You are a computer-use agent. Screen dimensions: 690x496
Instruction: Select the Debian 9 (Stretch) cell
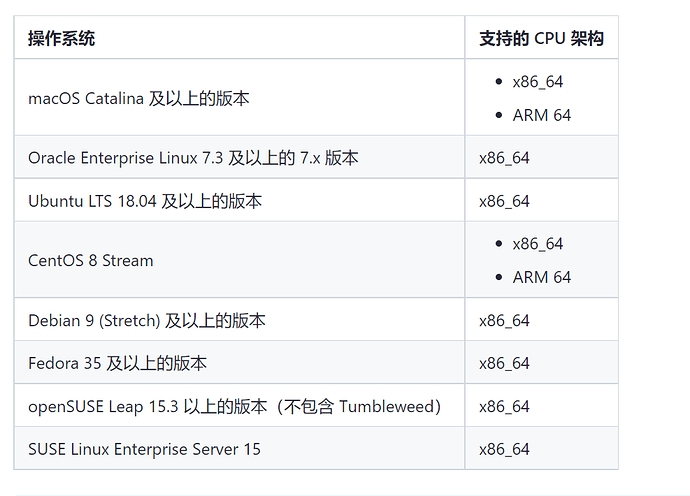coord(147,320)
